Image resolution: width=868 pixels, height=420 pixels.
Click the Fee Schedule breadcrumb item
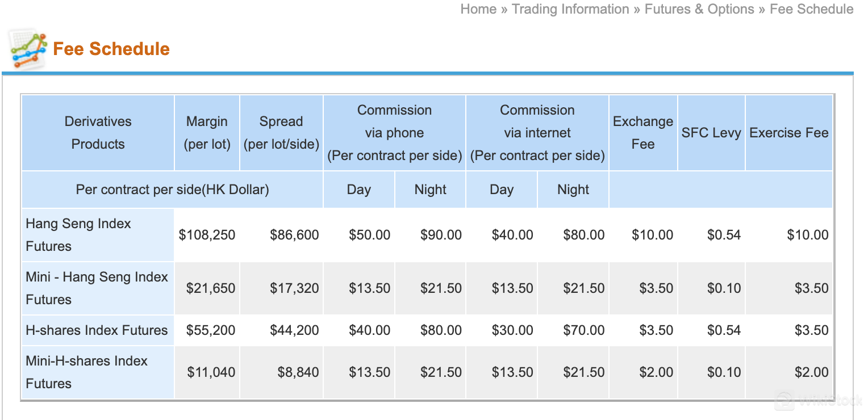[x=811, y=9]
